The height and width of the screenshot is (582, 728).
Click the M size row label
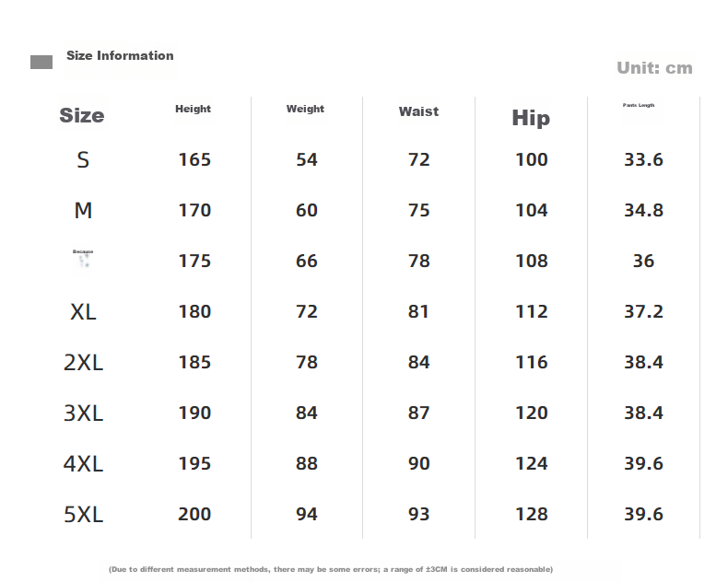click(x=83, y=211)
